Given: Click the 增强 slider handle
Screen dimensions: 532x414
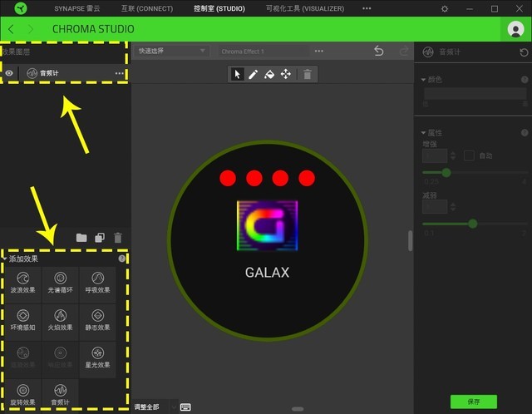Looking at the screenshot, I should pos(446,173).
